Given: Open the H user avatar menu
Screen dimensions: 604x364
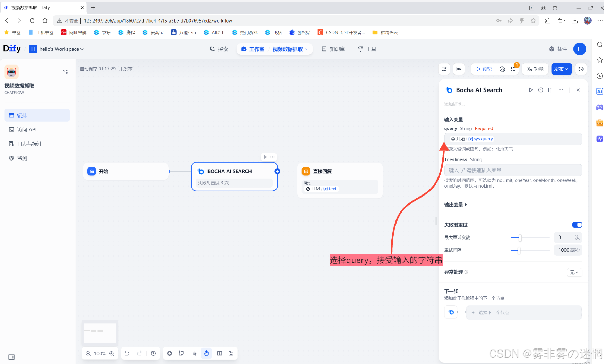Looking at the screenshot, I should [580, 49].
